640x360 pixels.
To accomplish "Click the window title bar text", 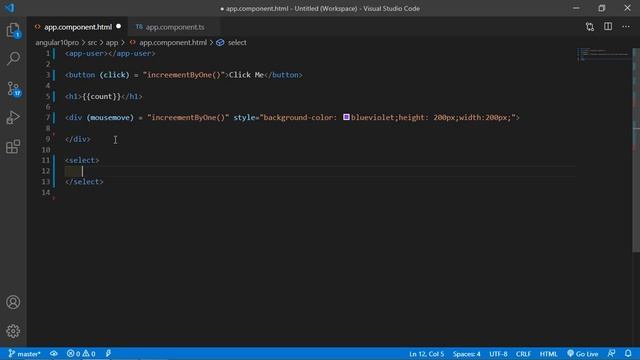I will pos(320,8).
